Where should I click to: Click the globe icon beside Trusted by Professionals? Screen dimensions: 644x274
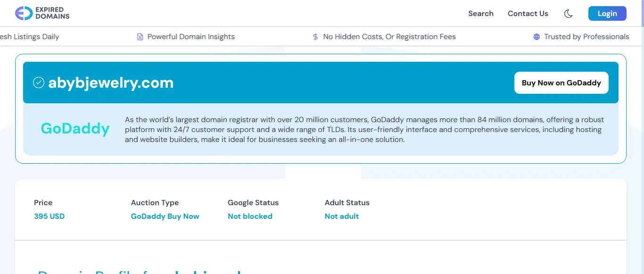point(537,37)
